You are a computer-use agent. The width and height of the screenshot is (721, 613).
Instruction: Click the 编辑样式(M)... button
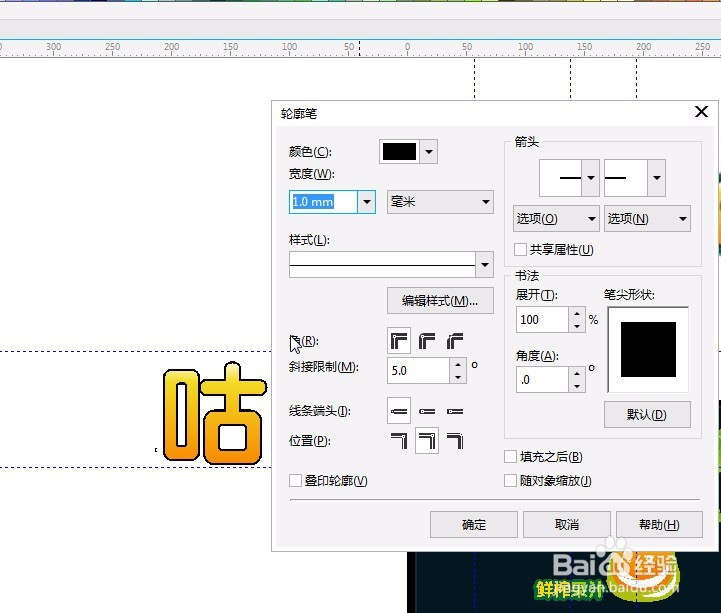[x=440, y=301]
